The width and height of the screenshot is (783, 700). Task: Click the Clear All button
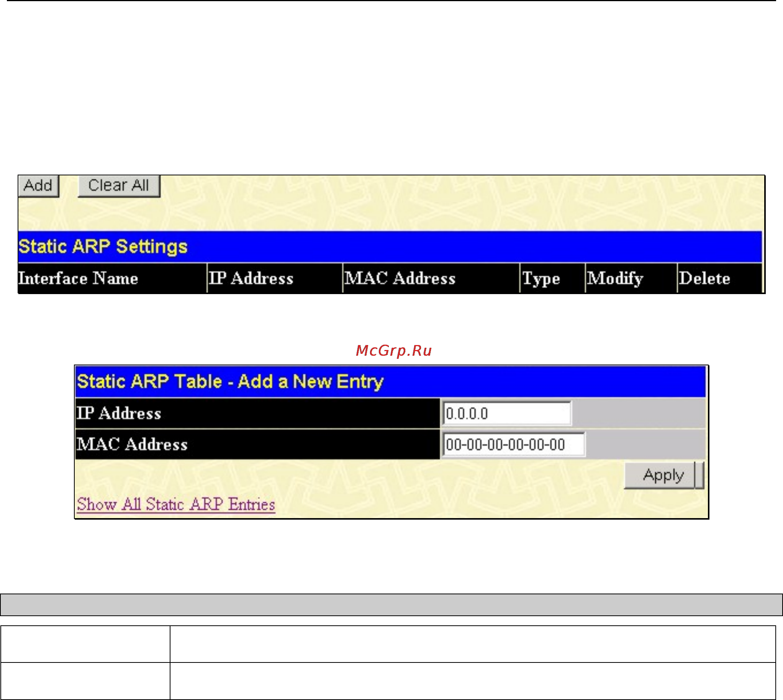tap(119, 186)
